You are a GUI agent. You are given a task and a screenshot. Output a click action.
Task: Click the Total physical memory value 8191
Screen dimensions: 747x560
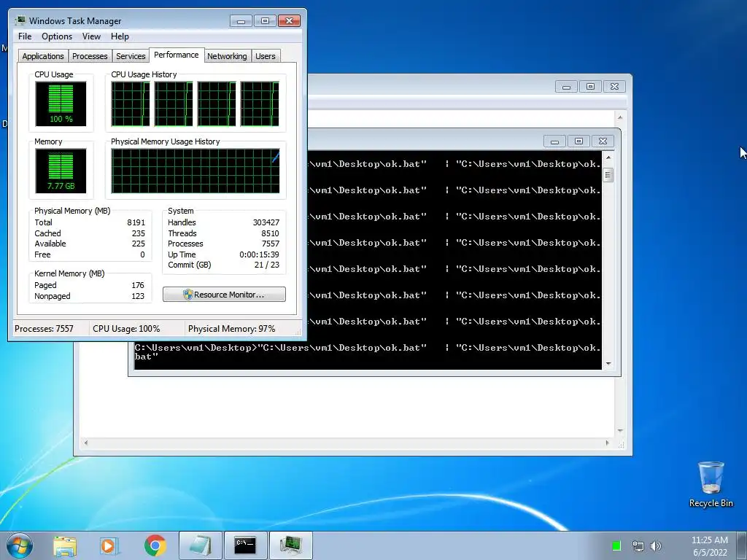[x=136, y=222]
